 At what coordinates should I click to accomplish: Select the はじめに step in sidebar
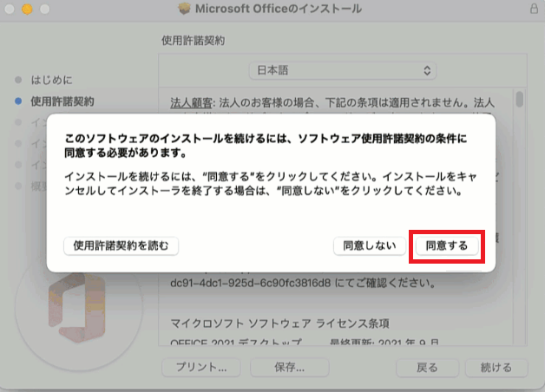(x=51, y=80)
